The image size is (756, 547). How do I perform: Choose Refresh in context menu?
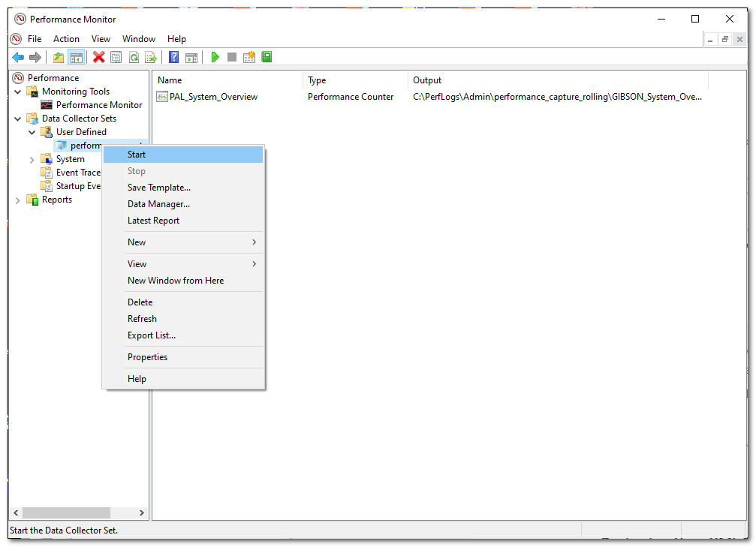[184, 319]
